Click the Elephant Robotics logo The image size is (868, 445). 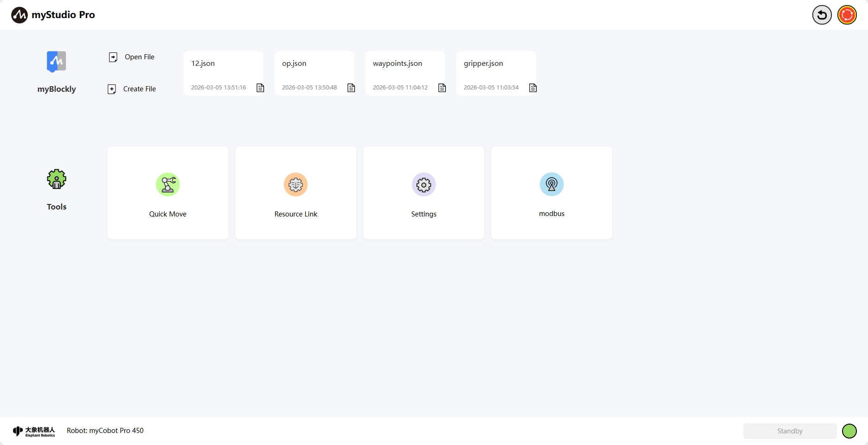click(34, 431)
